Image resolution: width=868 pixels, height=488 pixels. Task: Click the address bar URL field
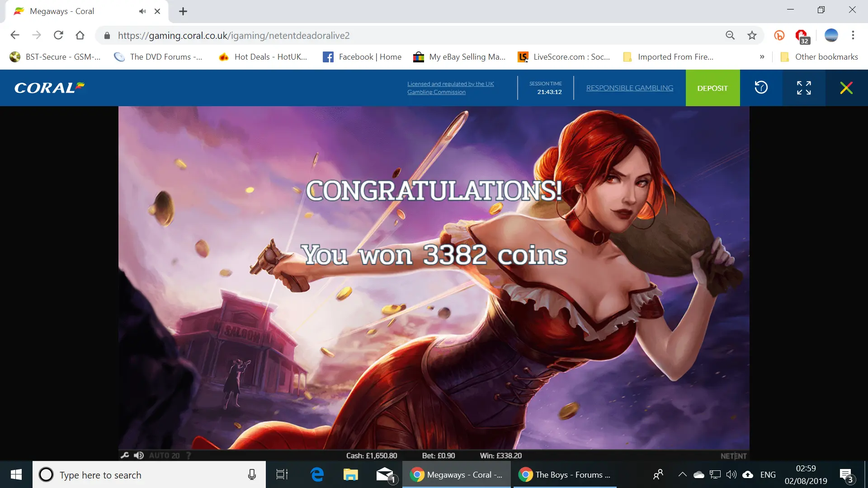point(407,35)
